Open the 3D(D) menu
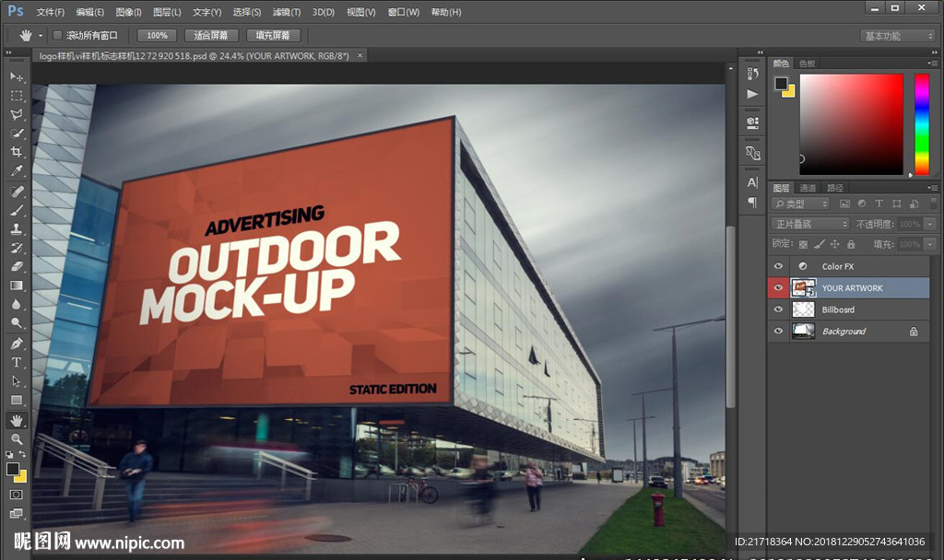This screenshot has height=560, width=944. [323, 12]
